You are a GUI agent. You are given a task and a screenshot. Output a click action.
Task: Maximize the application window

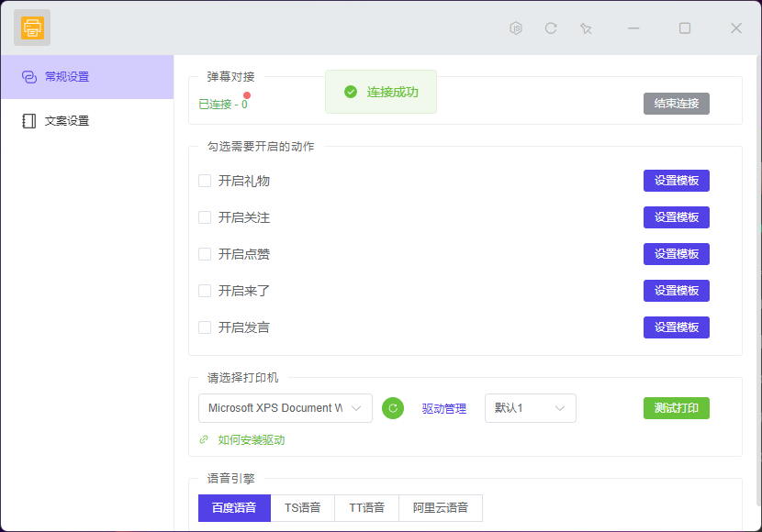click(x=685, y=28)
